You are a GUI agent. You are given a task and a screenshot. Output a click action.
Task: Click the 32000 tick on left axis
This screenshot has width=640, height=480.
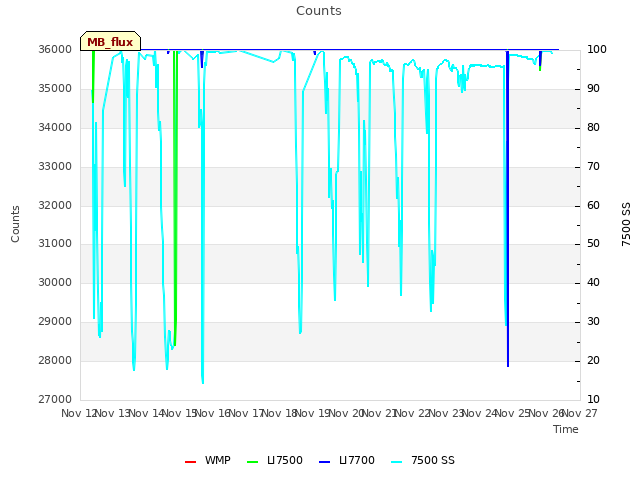pos(55,205)
